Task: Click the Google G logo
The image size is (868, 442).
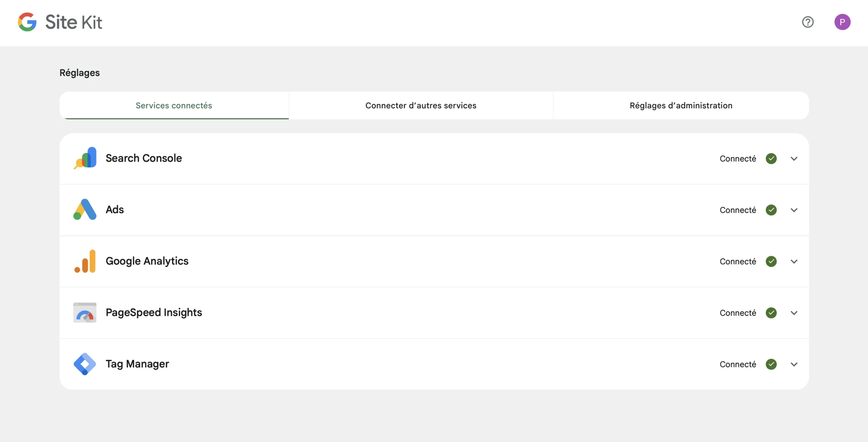Action: click(x=27, y=22)
